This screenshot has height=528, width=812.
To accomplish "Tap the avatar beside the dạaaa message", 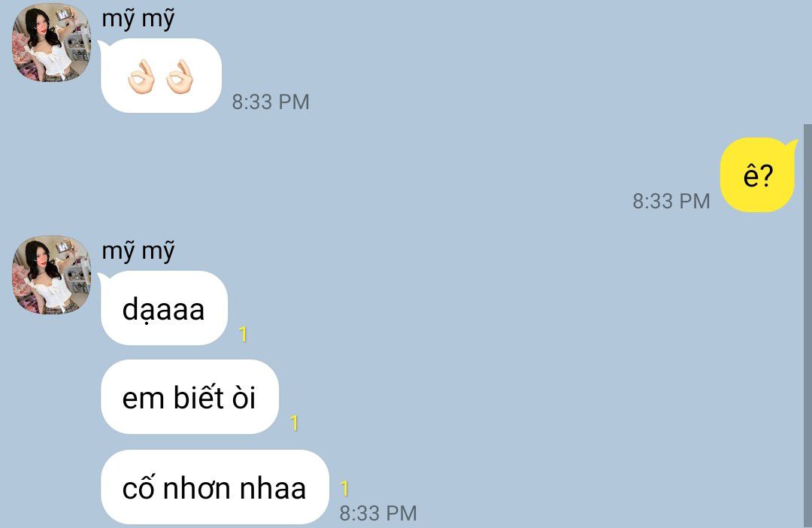I will tap(51, 275).
